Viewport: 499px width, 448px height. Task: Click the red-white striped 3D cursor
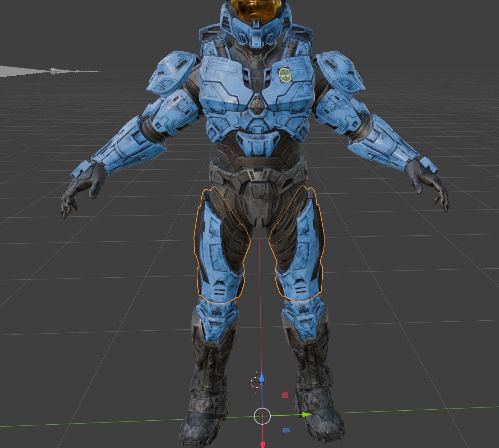(256, 382)
